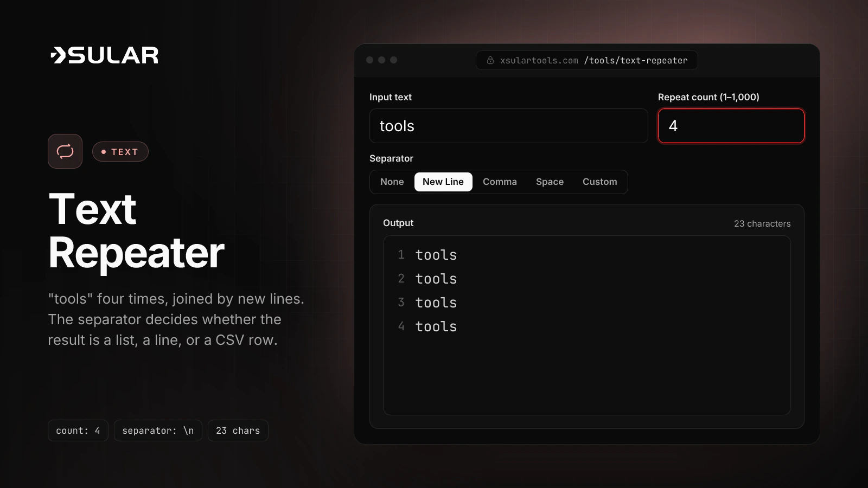The image size is (868, 488).
Task: Click the description paragraph about separators
Action: coord(176,319)
